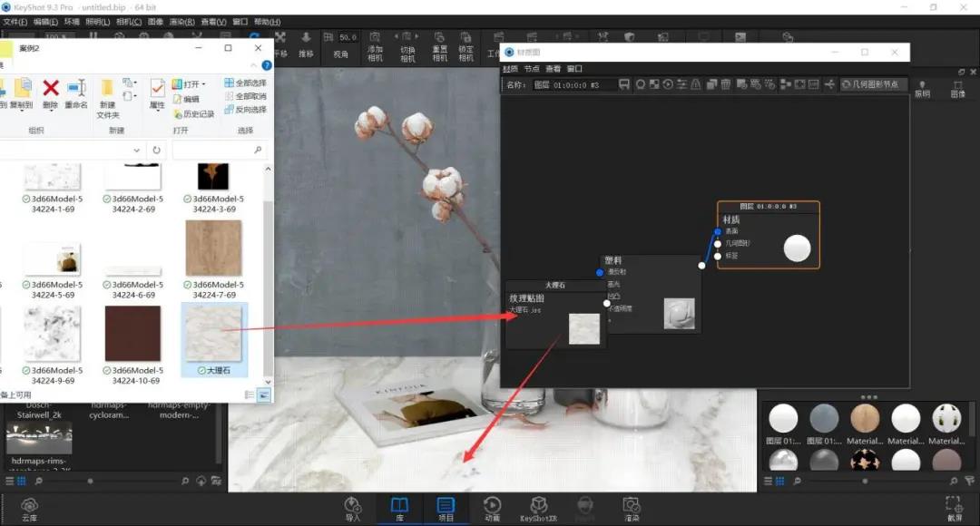The height and width of the screenshot is (526, 980).
Task: Click the sliders settings icon in material graph toolbar
Action: [x=681, y=84]
